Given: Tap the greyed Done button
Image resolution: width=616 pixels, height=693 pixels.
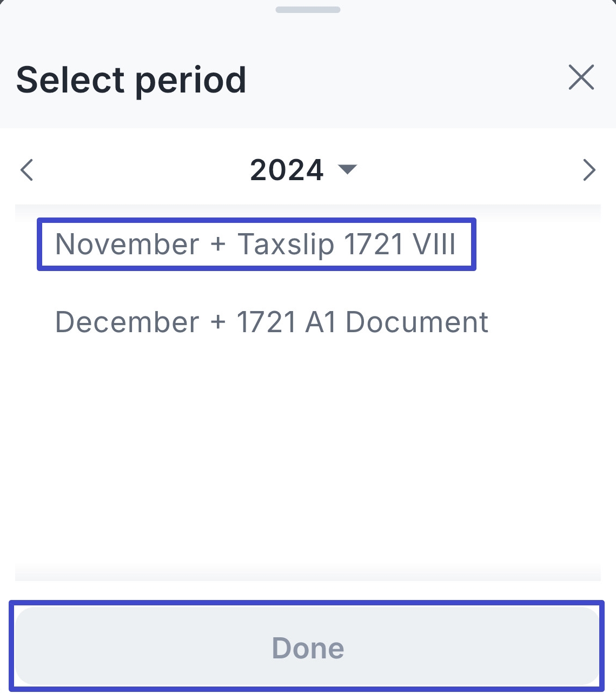Looking at the screenshot, I should 307,646.
